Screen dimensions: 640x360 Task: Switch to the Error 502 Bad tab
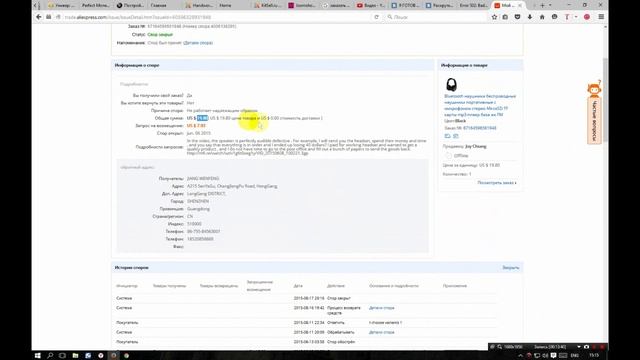(x=473, y=5)
